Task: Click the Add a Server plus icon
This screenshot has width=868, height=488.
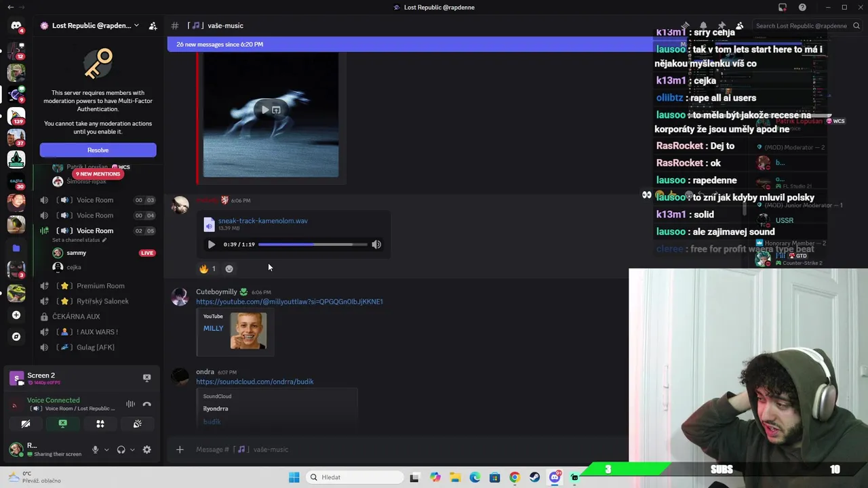Action: [16, 315]
